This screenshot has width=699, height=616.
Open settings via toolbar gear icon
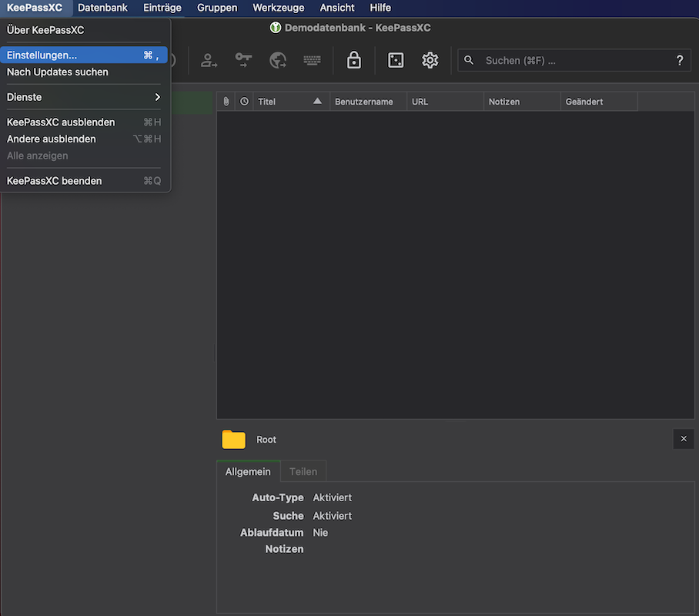(430, 60)
